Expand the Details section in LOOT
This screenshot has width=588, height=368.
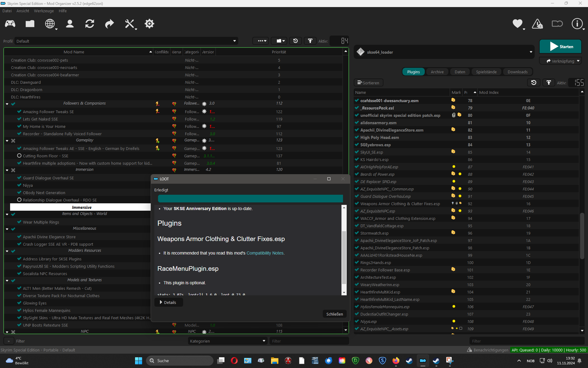coord(168,302)
